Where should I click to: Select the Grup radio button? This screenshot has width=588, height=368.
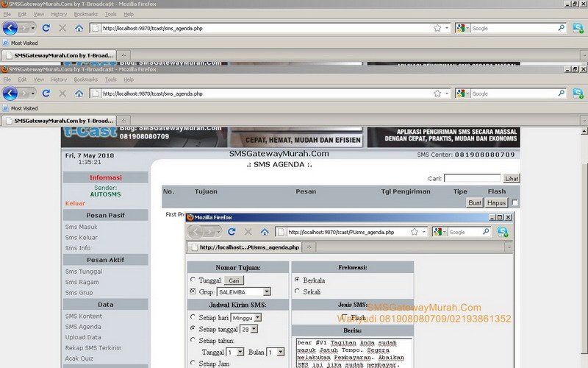[x=193, y=291]
